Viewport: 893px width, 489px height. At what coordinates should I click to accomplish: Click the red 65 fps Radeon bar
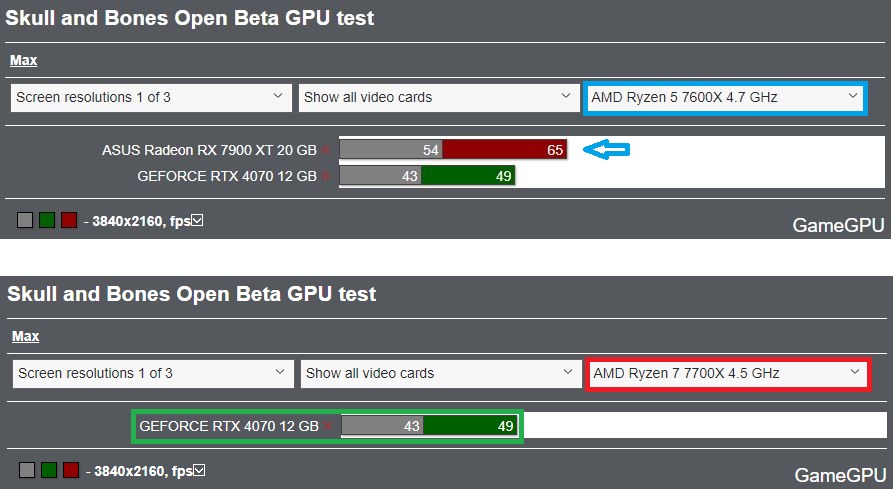pyautogui.click(x=505, y=150)
